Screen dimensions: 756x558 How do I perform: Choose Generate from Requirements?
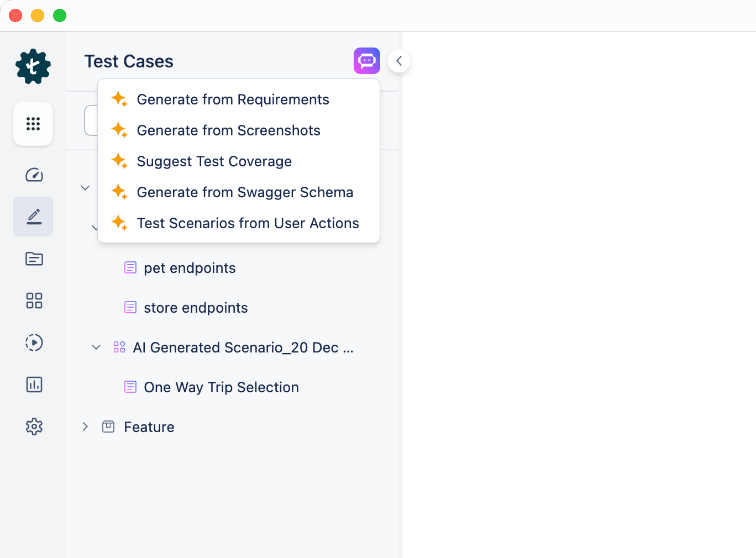[233, 99]
